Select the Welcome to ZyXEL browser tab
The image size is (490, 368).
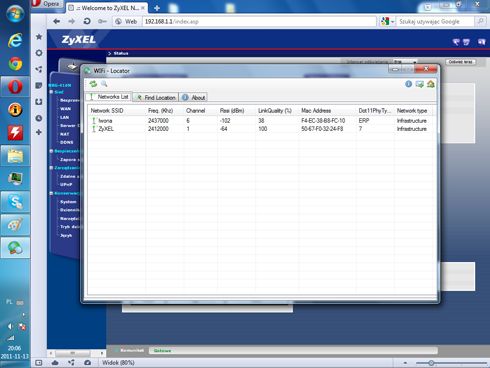click(107, 8)
